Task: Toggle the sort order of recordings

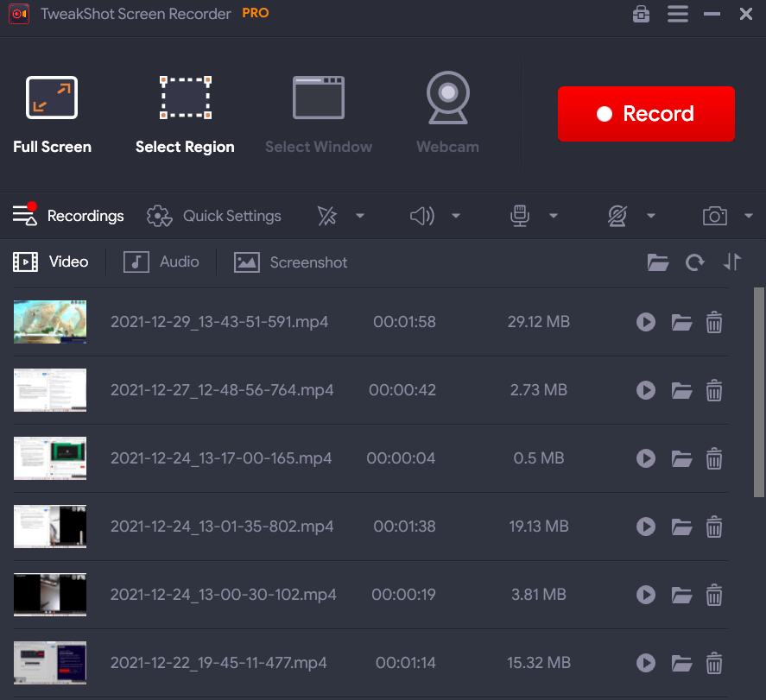Action: pyautogui.click(x=732, y=262)
